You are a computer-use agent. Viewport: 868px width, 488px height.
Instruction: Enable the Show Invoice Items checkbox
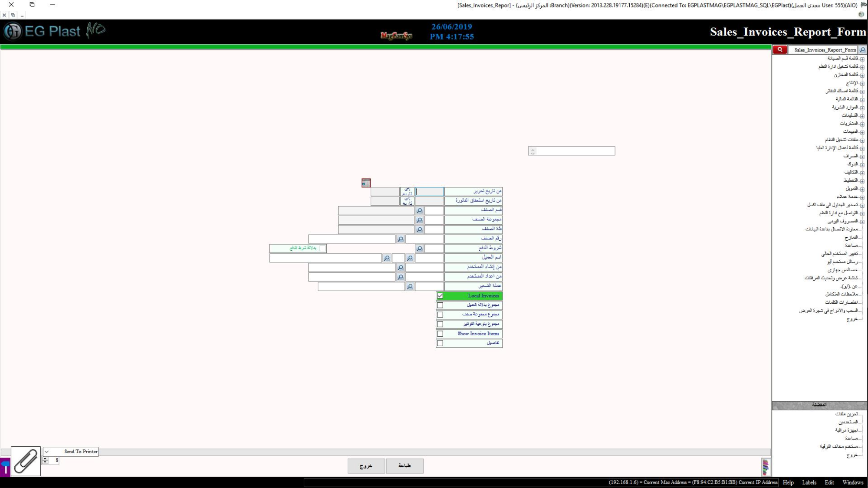[x=440, y=334]
